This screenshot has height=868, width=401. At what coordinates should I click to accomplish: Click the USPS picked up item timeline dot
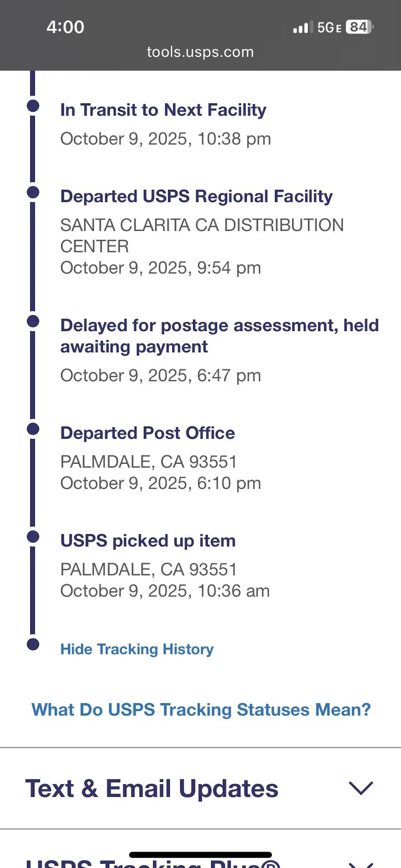click(x=33, y=537)
